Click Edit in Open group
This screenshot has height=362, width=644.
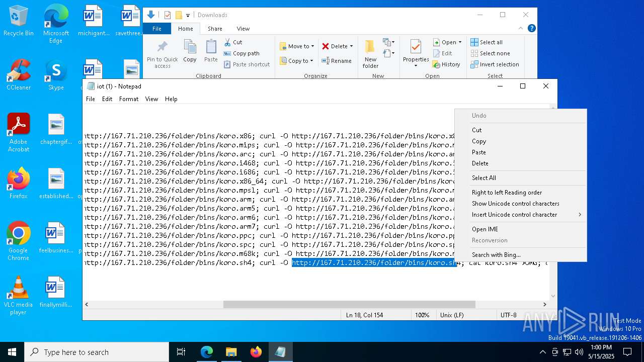[x=442, y=53]
